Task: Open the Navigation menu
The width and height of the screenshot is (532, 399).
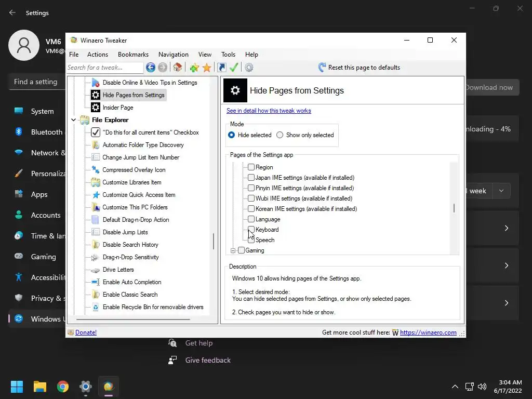Action: pos(174,54)
